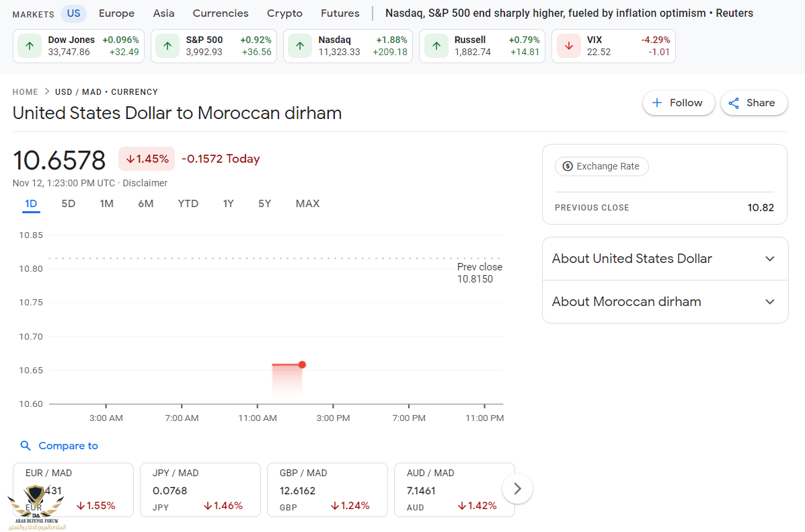Click the red chart endpoint marker
The image size is (805, 532).
302,365
